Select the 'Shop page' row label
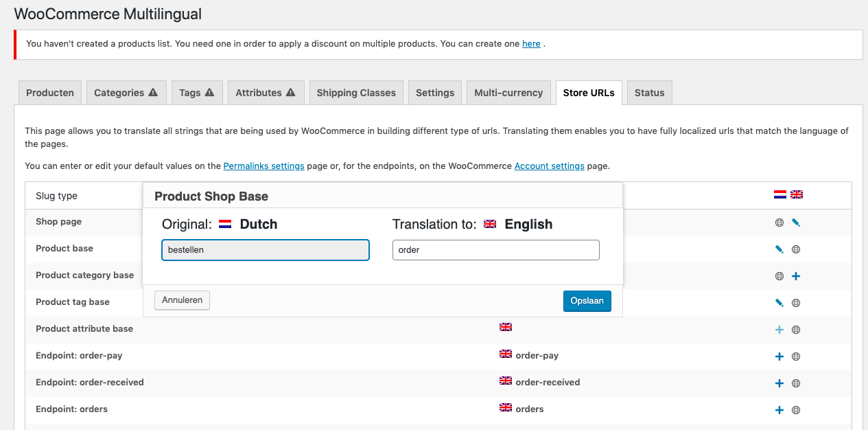868x430 pixels. pyautogui.click(x=59, y=222)
